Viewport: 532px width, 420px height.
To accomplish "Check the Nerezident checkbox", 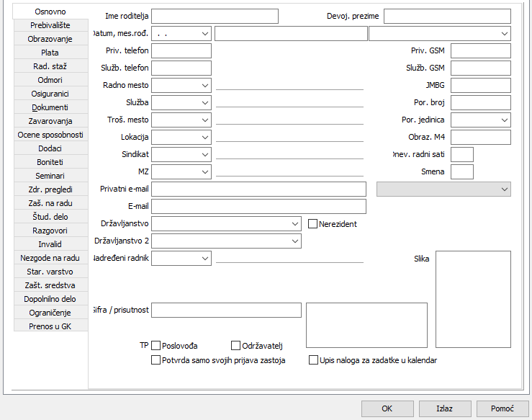I will tap(312, 224).
